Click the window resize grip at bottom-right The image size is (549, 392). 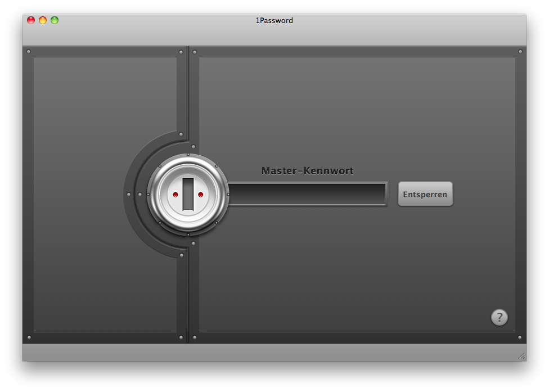click(x=521, y=355)
